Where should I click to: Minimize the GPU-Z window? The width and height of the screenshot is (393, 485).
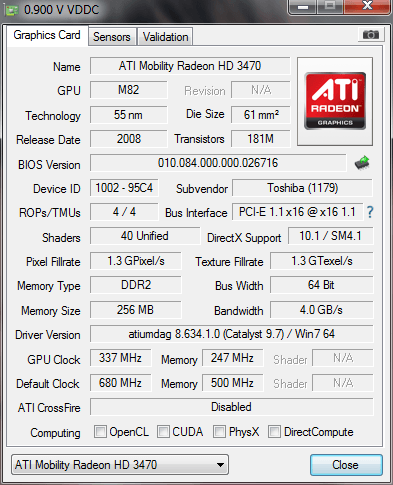pos(303,7)
